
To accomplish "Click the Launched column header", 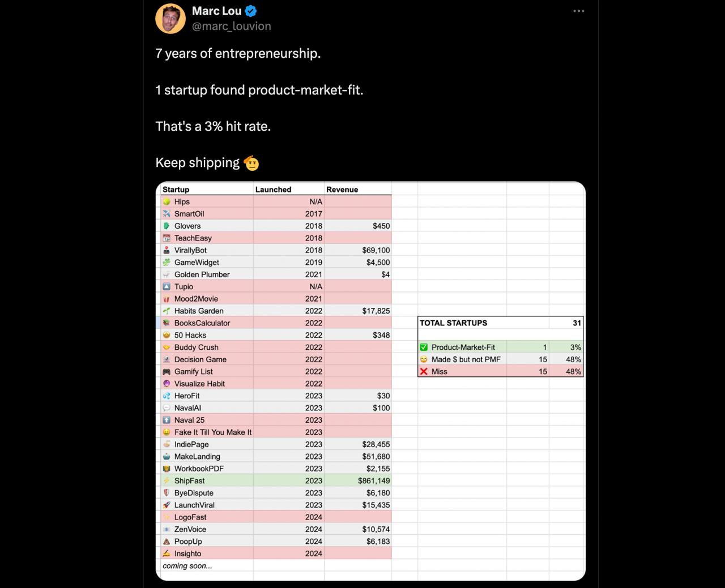I will coord(273,190).
